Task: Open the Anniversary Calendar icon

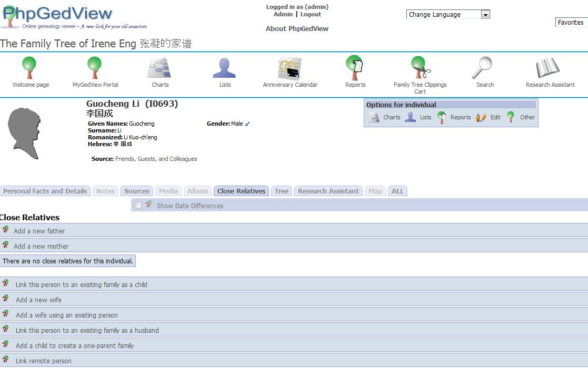Action: coord(290,68)
